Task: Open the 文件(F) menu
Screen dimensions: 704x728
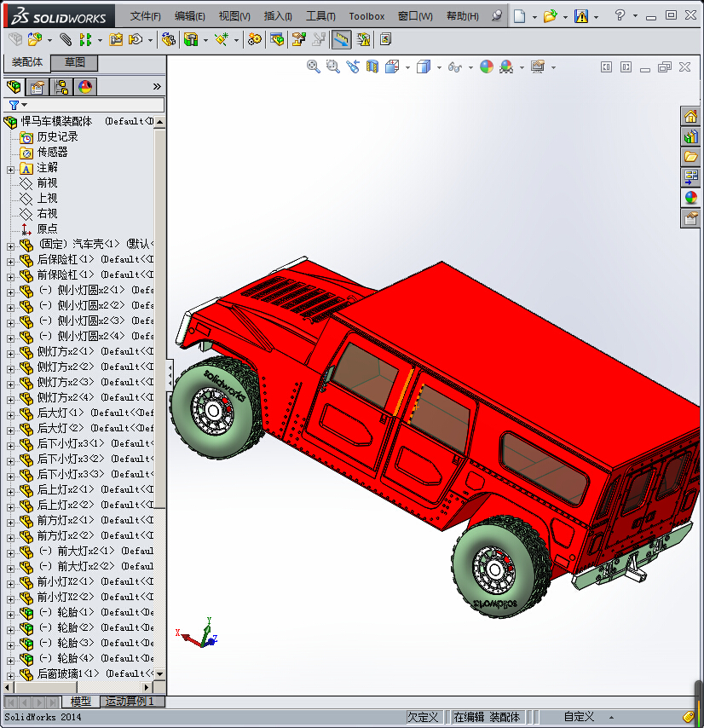Action: (x=145, y=16)
